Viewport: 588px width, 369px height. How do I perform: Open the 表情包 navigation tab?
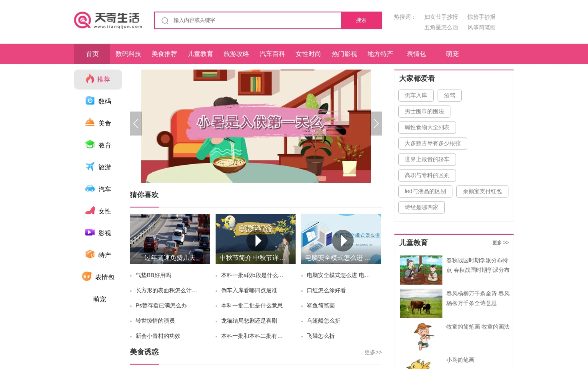point(416,54)
